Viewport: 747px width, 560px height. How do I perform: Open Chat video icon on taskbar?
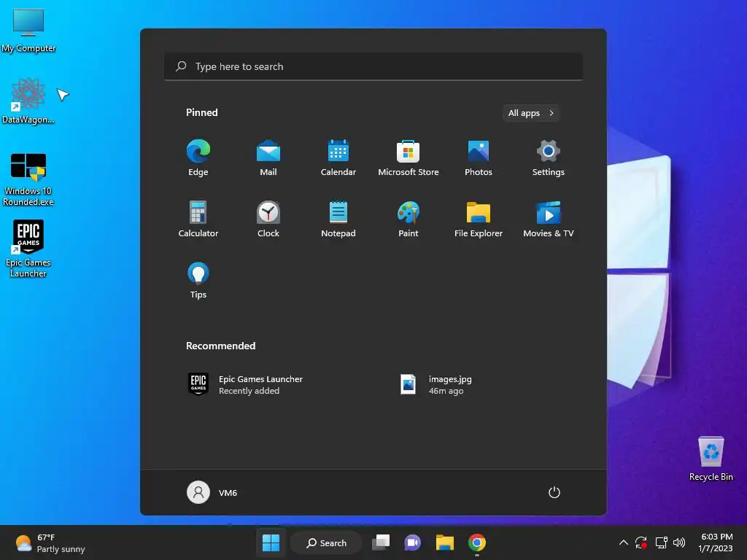[413, 542]
